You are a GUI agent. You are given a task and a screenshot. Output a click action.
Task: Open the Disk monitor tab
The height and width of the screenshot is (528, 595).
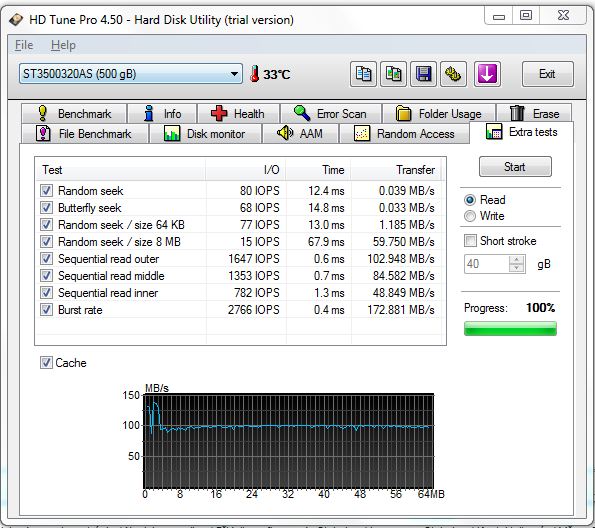[x=205, y=134]
